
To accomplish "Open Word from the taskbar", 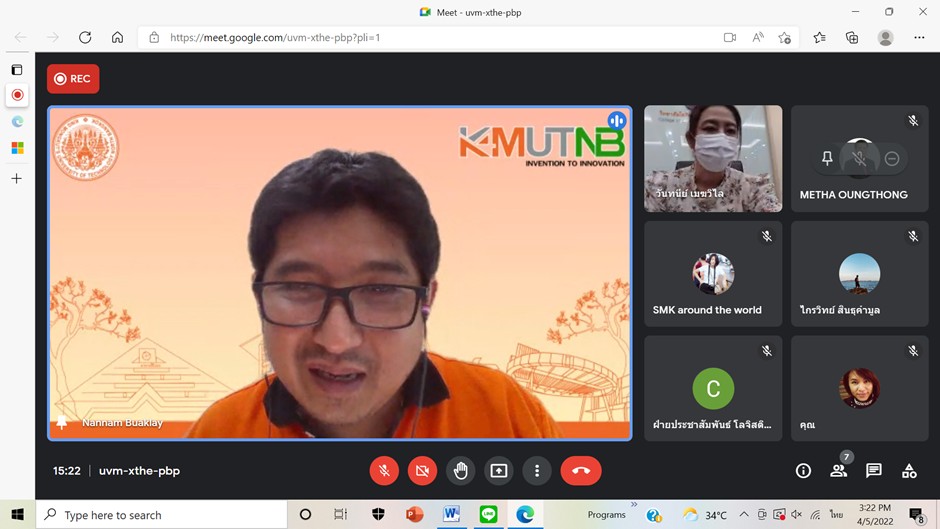I will tap(451, 515).
